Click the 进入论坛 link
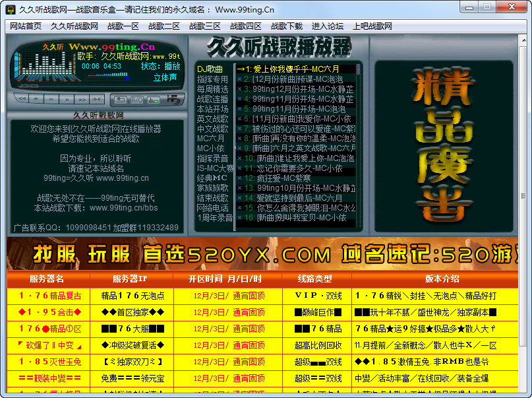Viewport: 532px width, 398px height. click(x=327, y=25)
